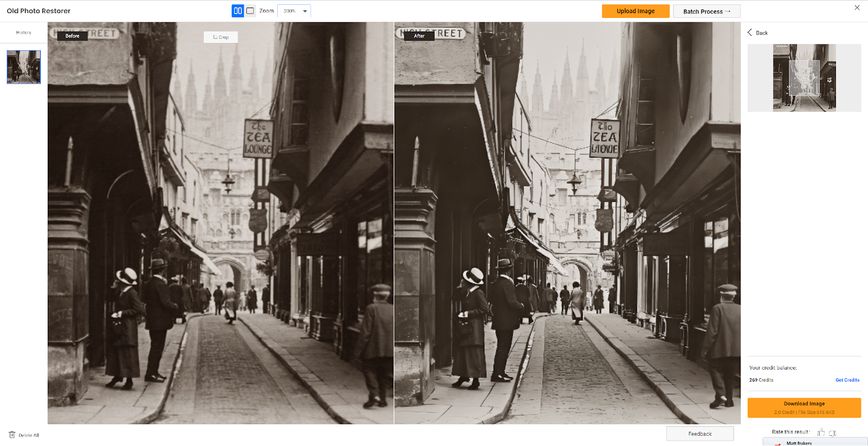The width and height of the screenshot is (868, 446).
Task: Click the Get Credits link
Action: [x=847, y=380]
